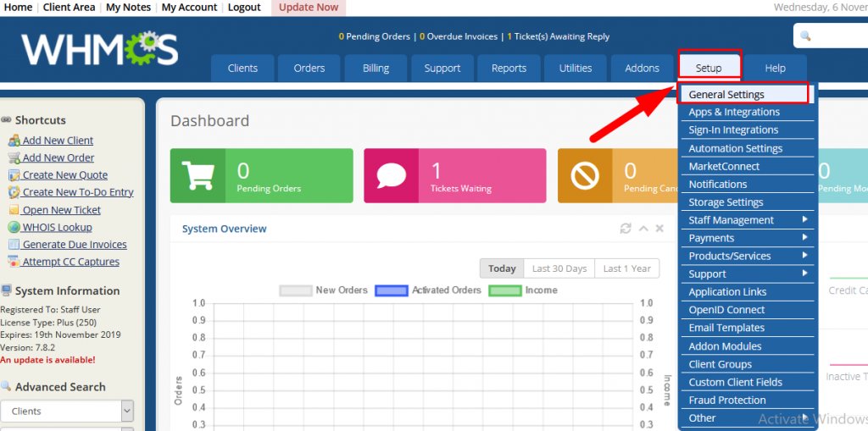This screenshot has height=431, width=868.
Task: Select Addon Modules menu item
Action: coord(746,346)
